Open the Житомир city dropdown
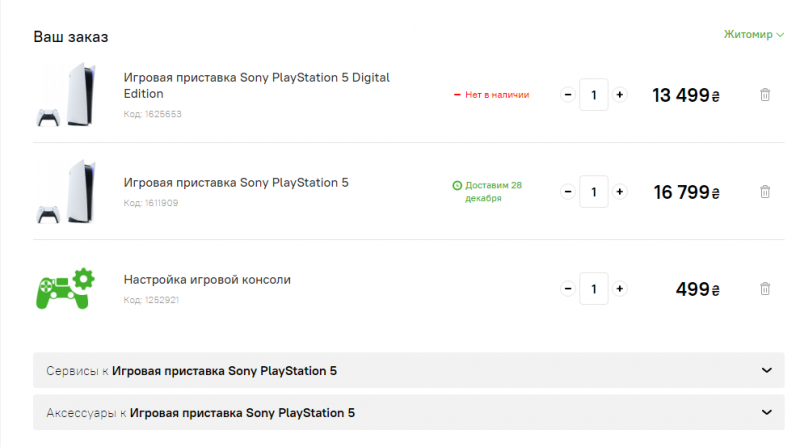The height and width of the screenshot is (447, 800). point(754,35)
